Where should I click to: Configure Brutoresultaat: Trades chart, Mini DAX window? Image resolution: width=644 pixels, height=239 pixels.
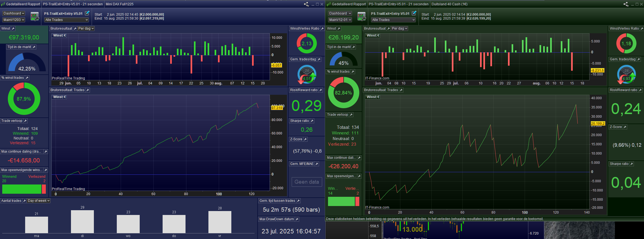click(x=88, y=90)
